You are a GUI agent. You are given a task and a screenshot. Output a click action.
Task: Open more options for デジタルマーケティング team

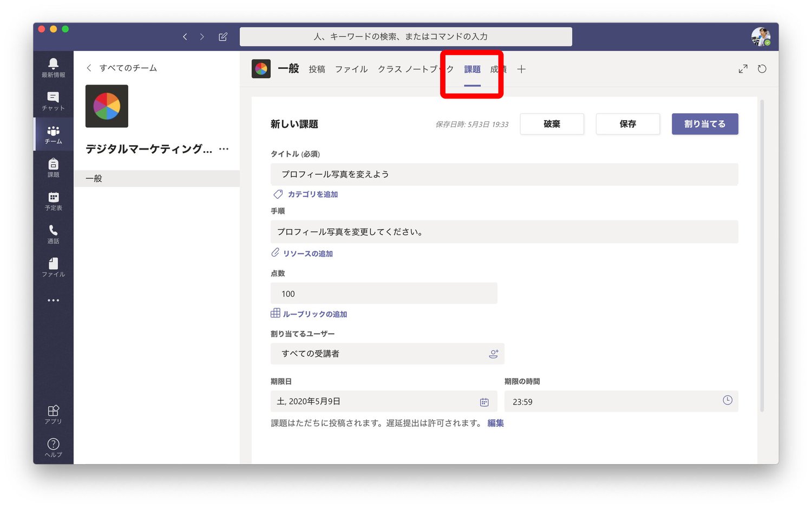point(224,149)
